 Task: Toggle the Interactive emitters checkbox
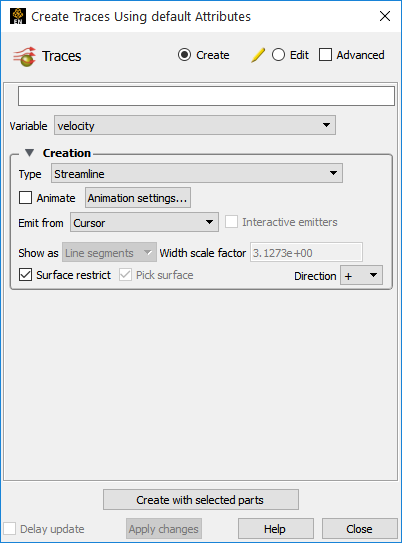(231, 222)
